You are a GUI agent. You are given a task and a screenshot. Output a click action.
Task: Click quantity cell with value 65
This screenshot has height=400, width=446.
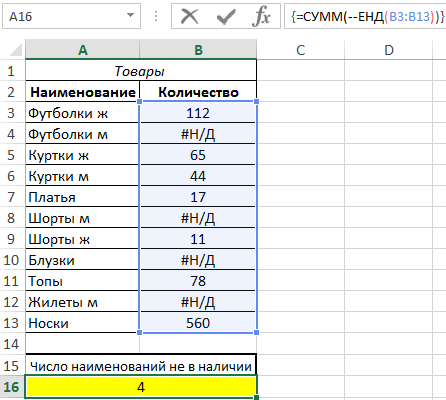(x=198, y=155)
